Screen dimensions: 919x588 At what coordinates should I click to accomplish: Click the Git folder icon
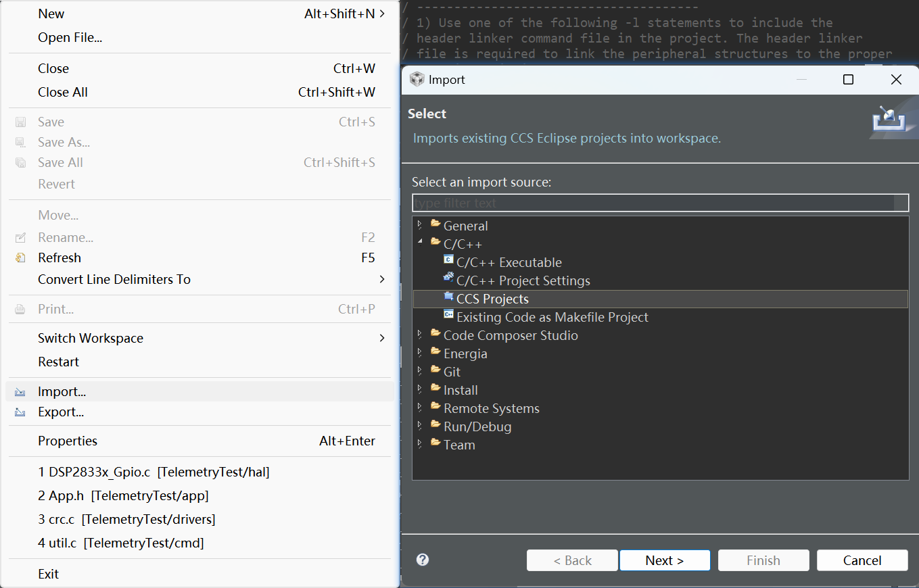click(435, 370)
